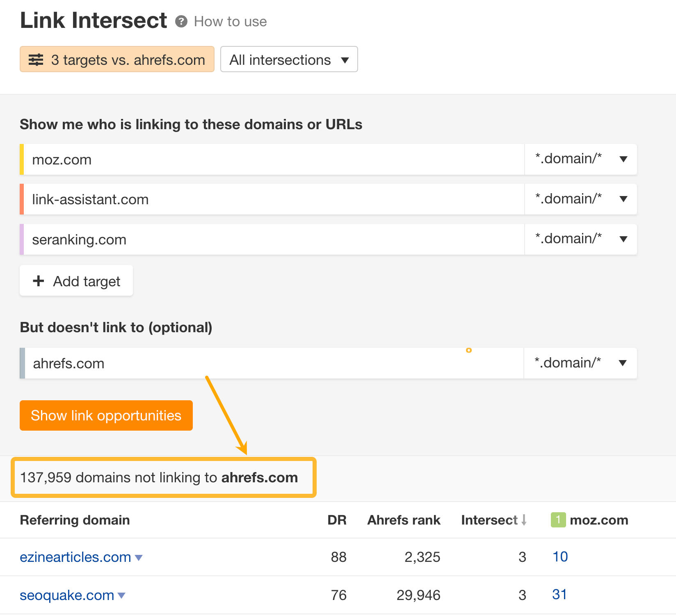Open the *.domain/* dropdown for moz.com

581,159
